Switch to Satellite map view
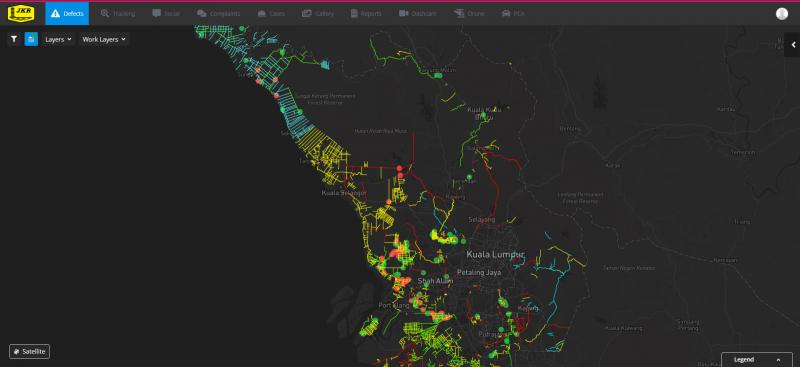The width and height of the screenshot is (800, 367). pos(30,351)
